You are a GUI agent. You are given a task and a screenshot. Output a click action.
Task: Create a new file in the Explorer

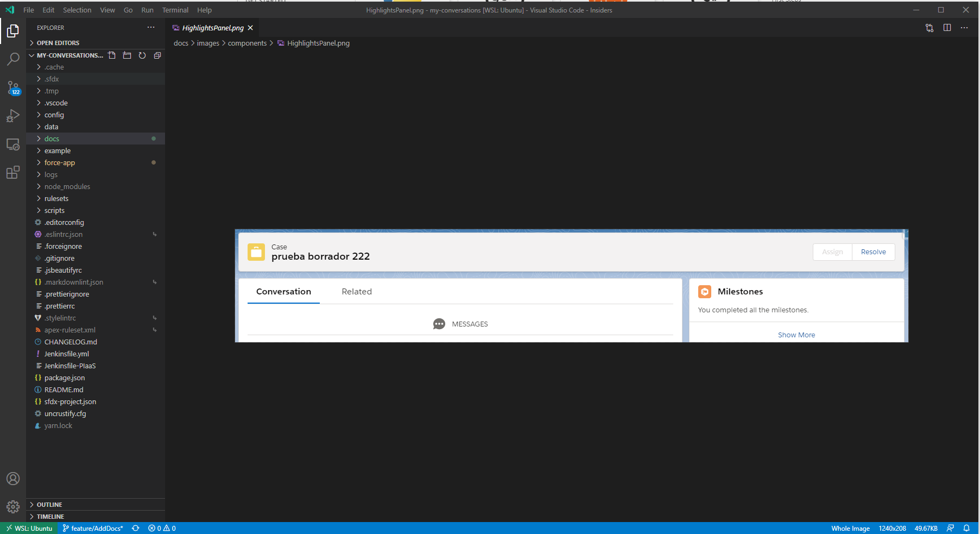pos(112,55)
